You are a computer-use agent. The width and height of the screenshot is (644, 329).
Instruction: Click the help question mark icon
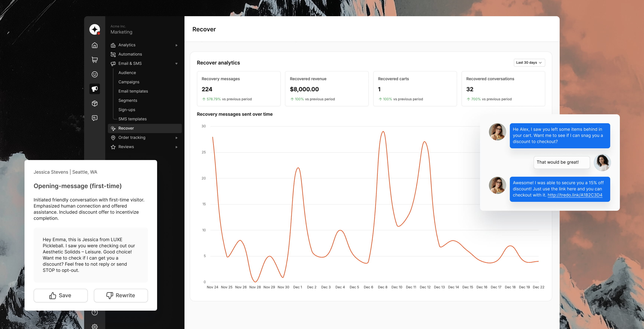coord(95,312)
